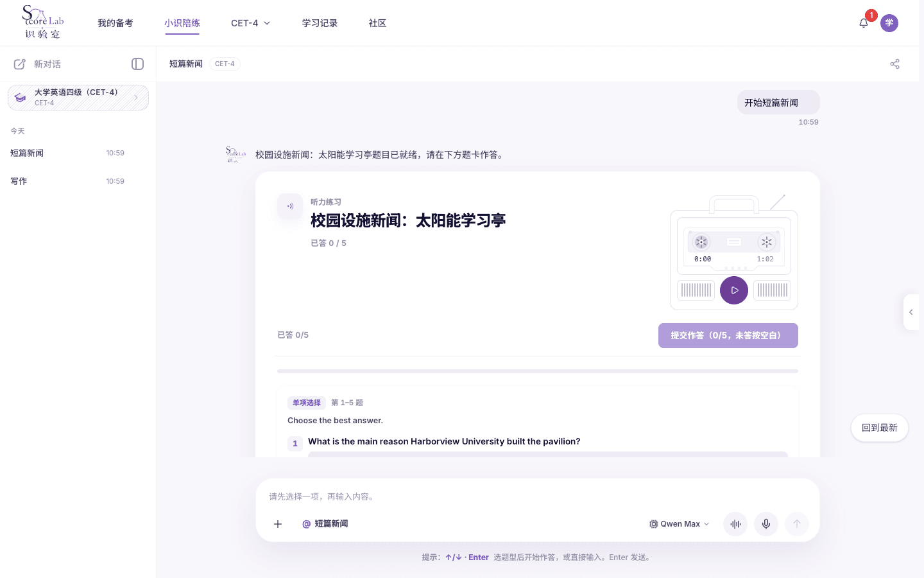
Task: Click the listening practice sound icon
Action: click(290, 206)
